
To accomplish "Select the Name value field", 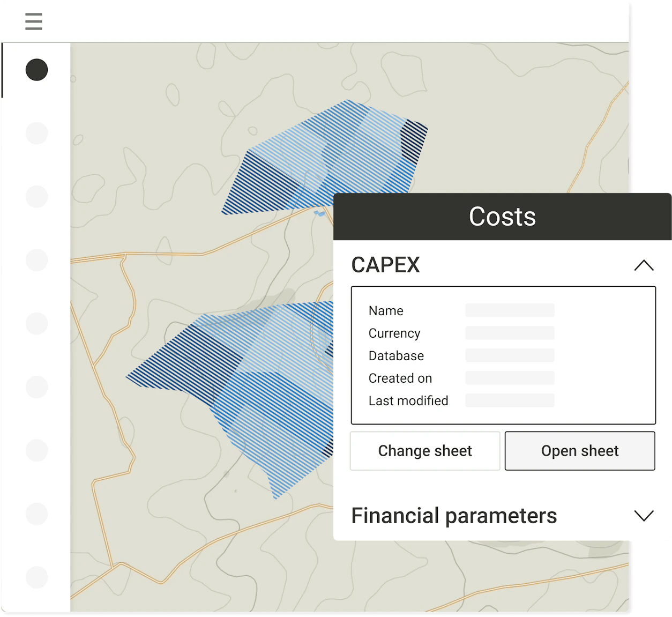I will click(x=510, y=310).
